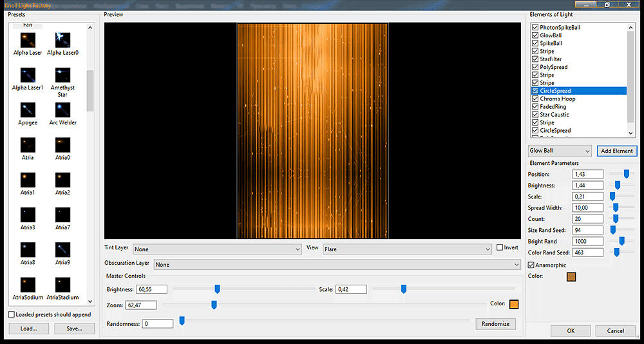Focus the Zoom value field
The image size is (644, 344).
pos(141,305)
